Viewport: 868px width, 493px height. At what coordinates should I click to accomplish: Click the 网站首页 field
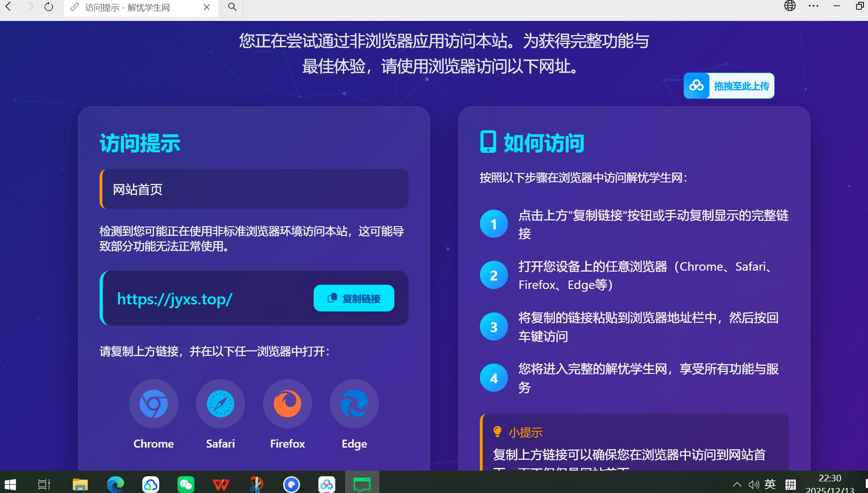pyautogui.click(x=254, y=189)
